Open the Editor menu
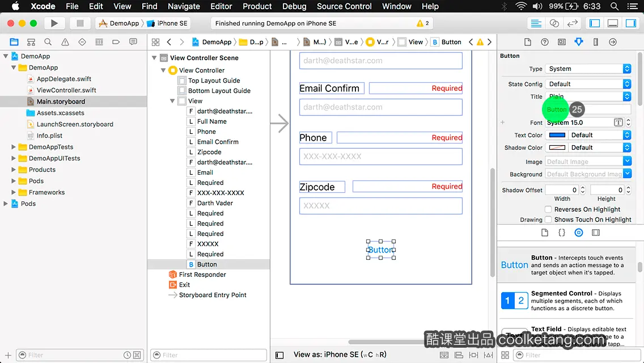Image resolution: width=644 pixels, height=363 pixels. [x=221, y=6]
